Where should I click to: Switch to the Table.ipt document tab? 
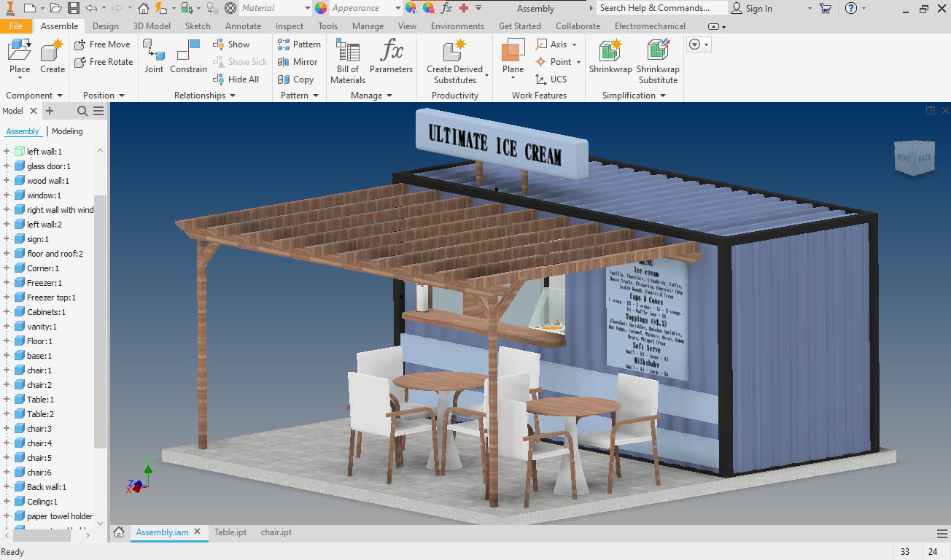(230, 532)
